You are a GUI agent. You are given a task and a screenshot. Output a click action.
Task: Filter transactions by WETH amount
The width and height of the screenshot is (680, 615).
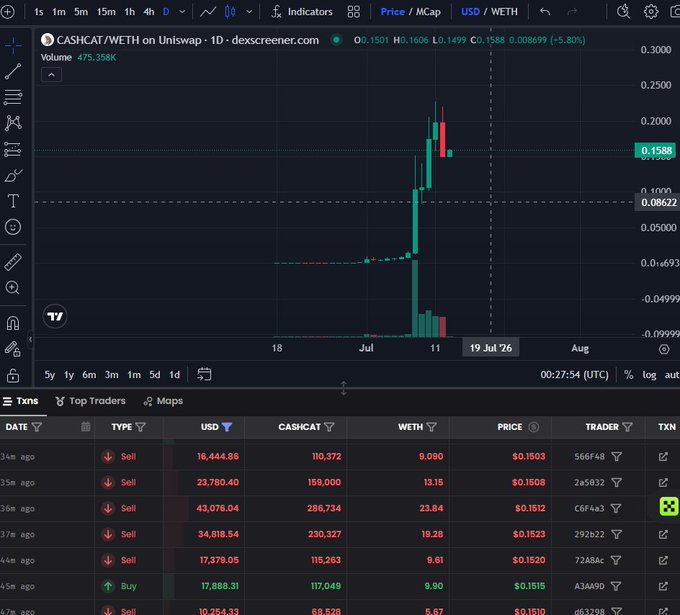click(x=432, y=427)
